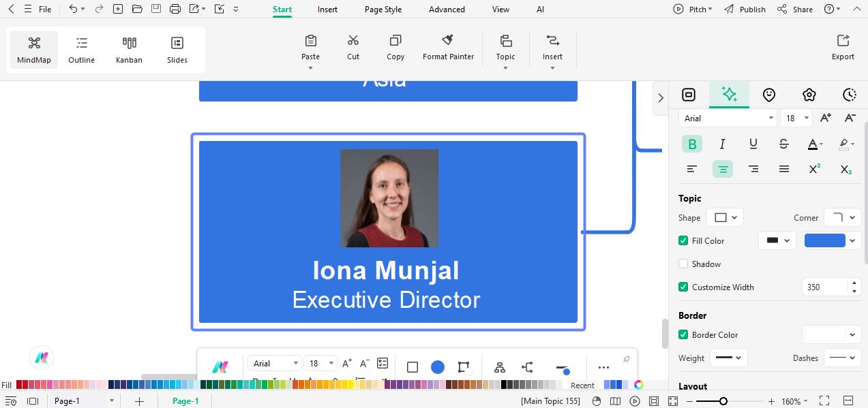868x408 pixels.
Task: Click the Cut scissors icon
Action: tap(353, 41)
